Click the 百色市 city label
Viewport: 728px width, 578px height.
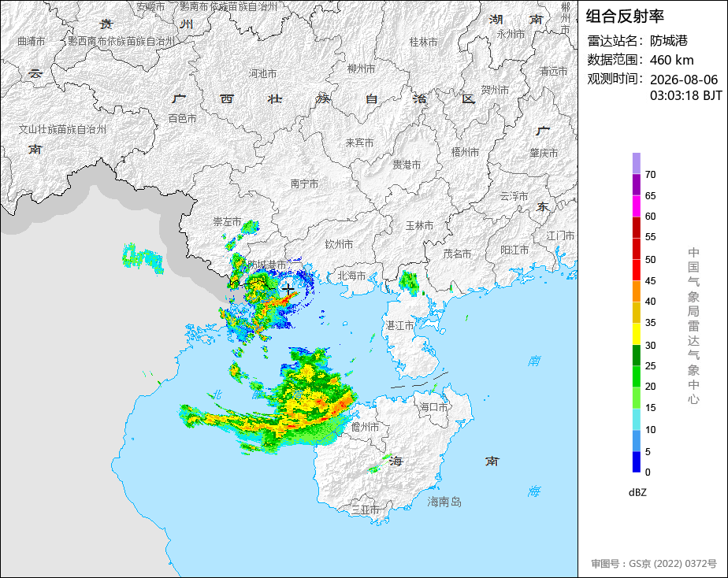click(x=183, y=119)
